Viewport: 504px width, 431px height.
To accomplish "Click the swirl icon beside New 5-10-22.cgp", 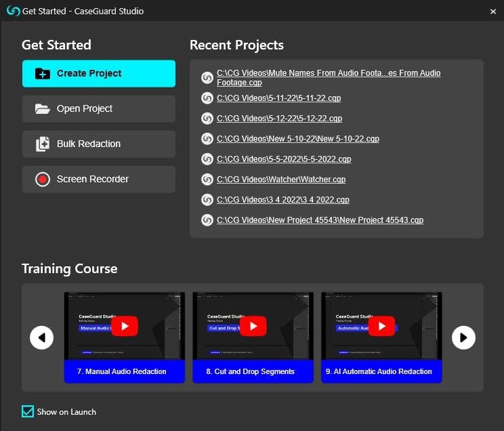I will click(x=207, y=139).
